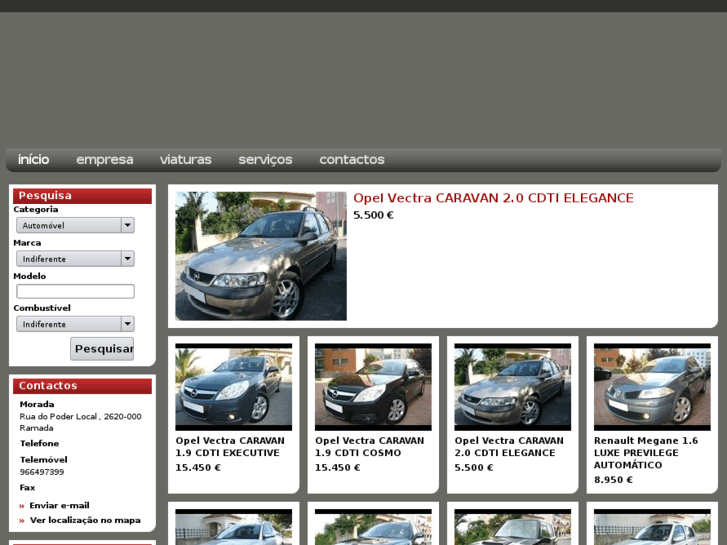Open Ver localização no mapa link
This screenshot has width=727, height=545.
click(85, 520)
